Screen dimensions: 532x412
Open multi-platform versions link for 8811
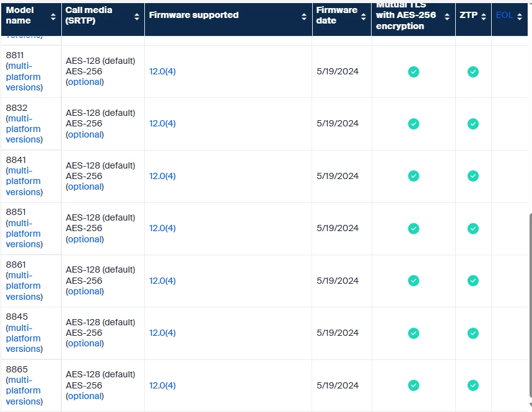[x=24, y=77]
